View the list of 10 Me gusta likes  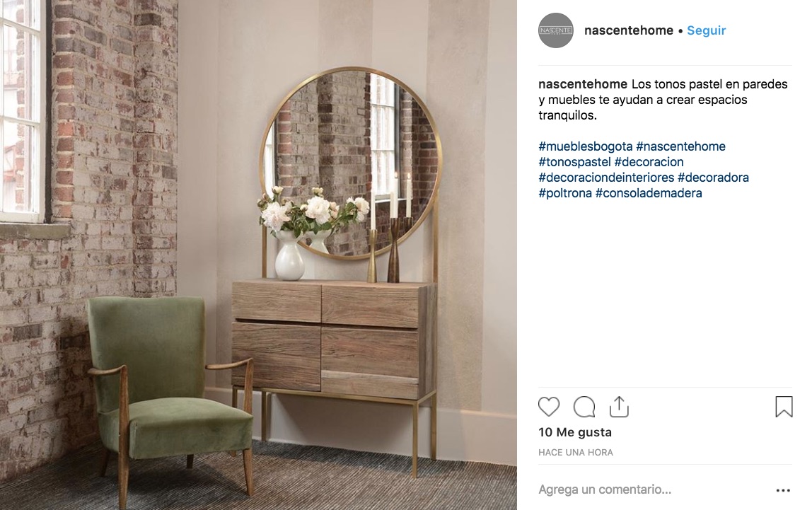pyautogui.click(x=575, y=432)
